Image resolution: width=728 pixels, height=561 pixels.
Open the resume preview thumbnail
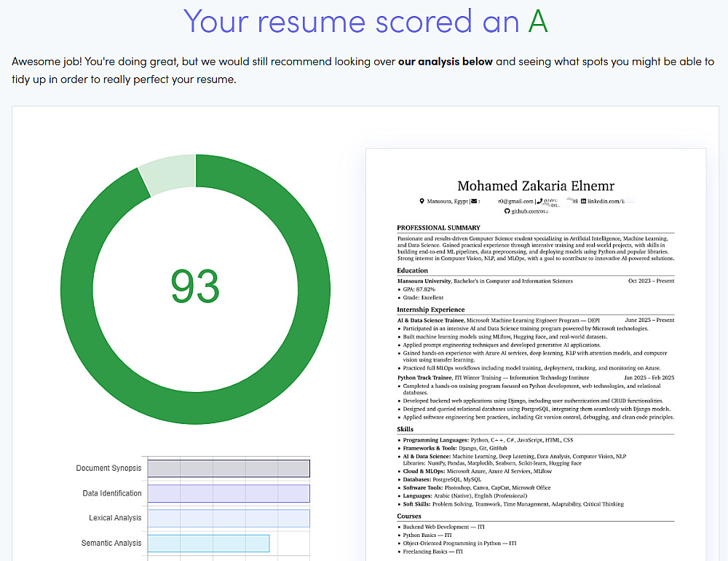pyautogui.click(x=536, y=355)
